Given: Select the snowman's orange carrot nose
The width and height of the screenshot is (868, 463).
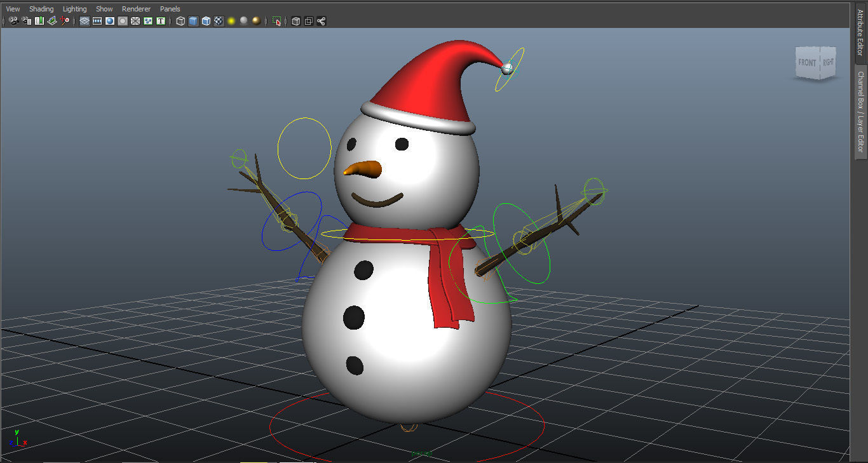Looking at the screenshot, I should (x=363, y=169).
